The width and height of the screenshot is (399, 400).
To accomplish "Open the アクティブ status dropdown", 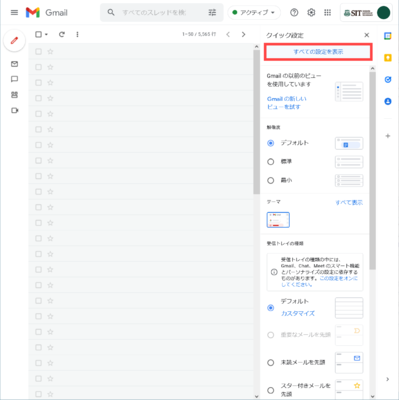I will click(254, 13).
